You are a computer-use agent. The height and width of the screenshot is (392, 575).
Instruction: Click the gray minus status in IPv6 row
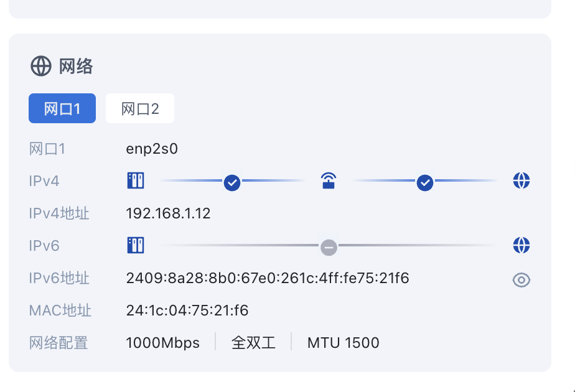[329, 248]
